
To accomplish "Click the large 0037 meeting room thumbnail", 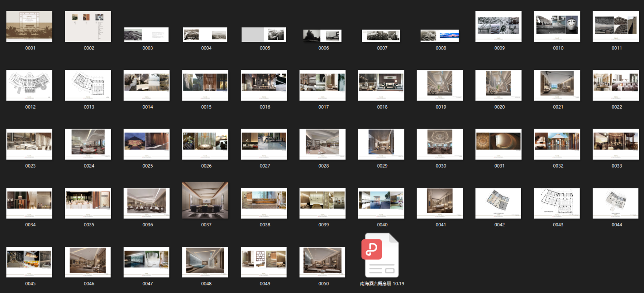I will point(205,200).
